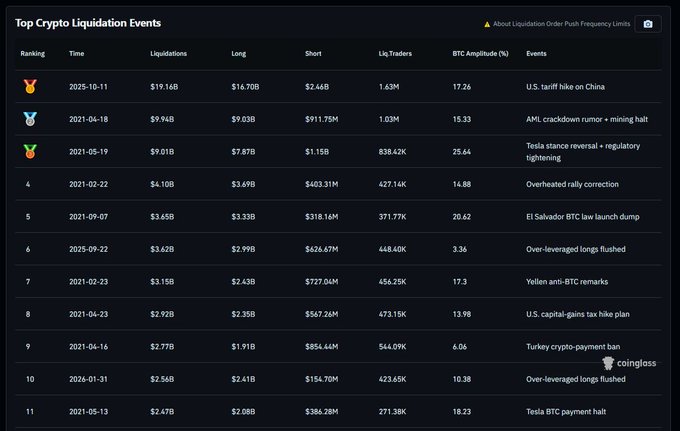Click the 3.36 amplitude value
The width and height of the screenshot is (680, 431).
(459, 249)
